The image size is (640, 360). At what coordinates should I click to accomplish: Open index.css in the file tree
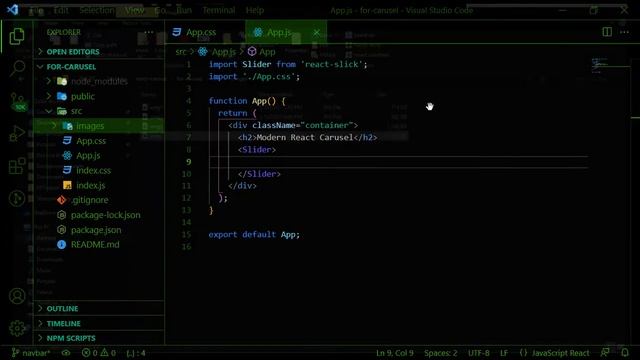(93, 170)
